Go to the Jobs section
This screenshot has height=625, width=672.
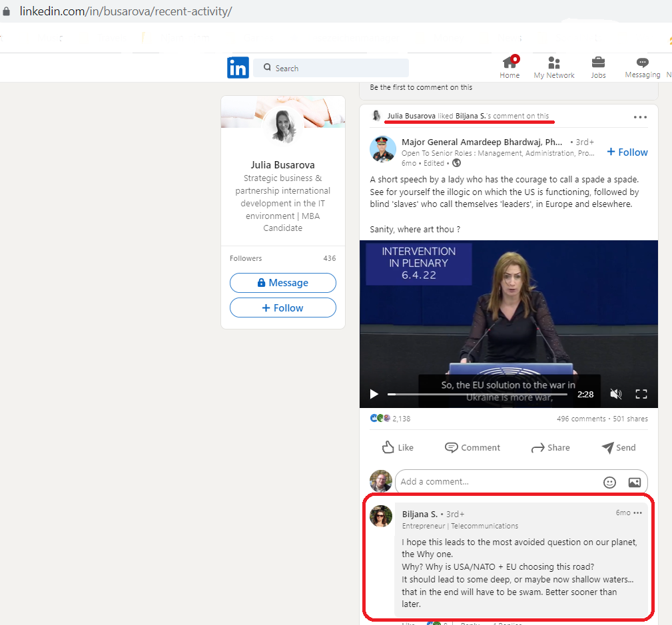(598, 68)
